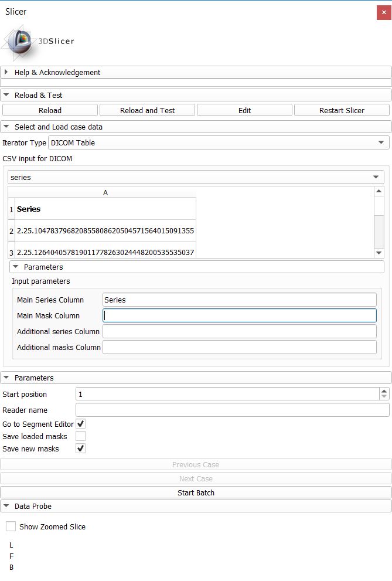
Task: Increment Start position using the up arrow
Action: [x=384, y=390]
